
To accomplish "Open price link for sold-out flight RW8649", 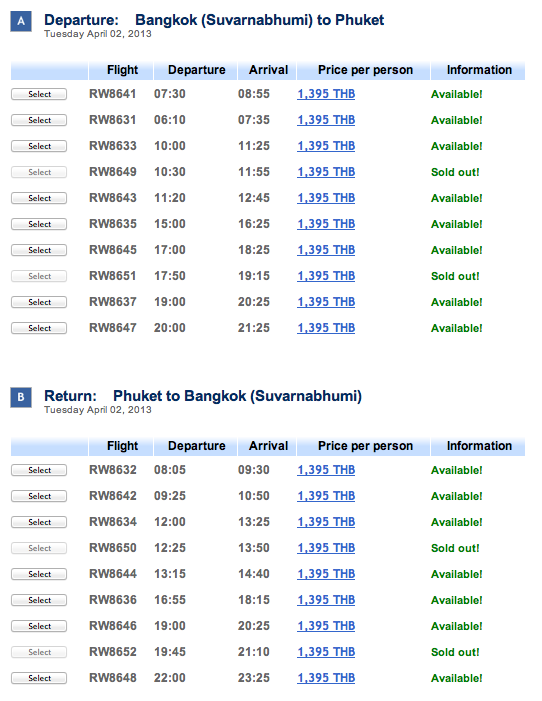I will (x=326, y=172).
